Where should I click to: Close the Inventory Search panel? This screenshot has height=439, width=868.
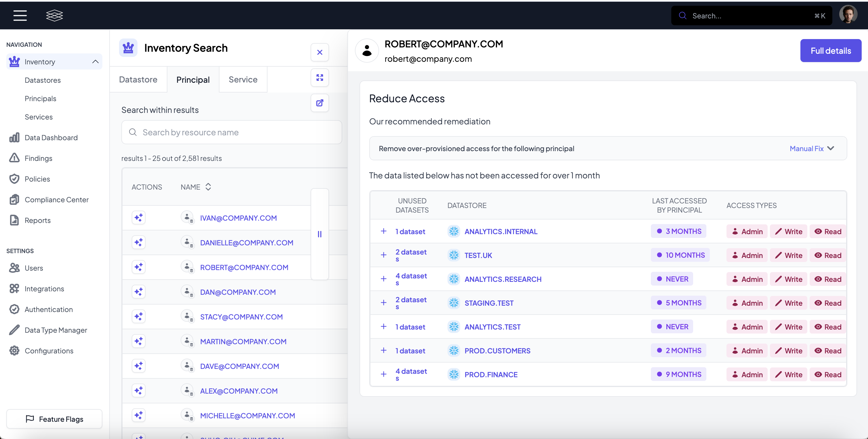pos(320,52)
